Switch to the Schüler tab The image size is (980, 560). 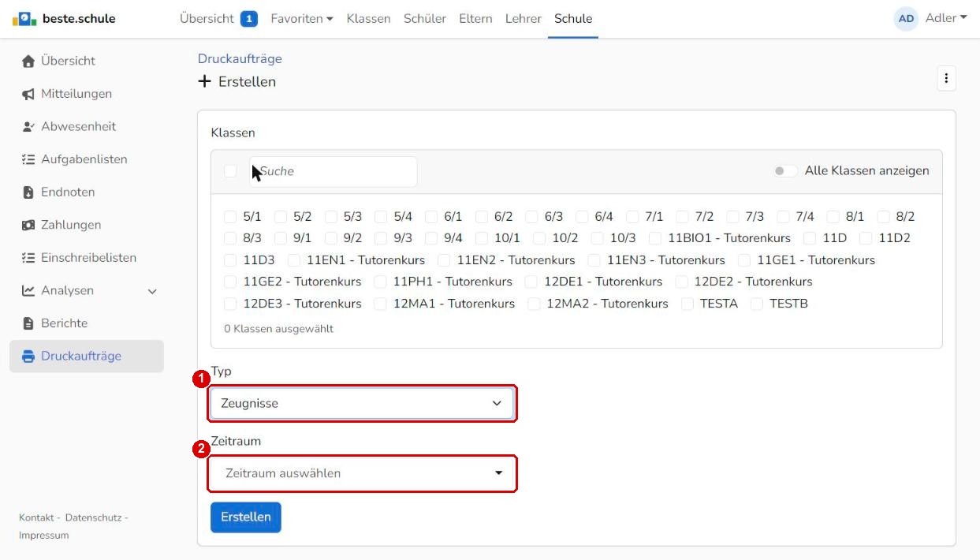[x=425, y=19]
